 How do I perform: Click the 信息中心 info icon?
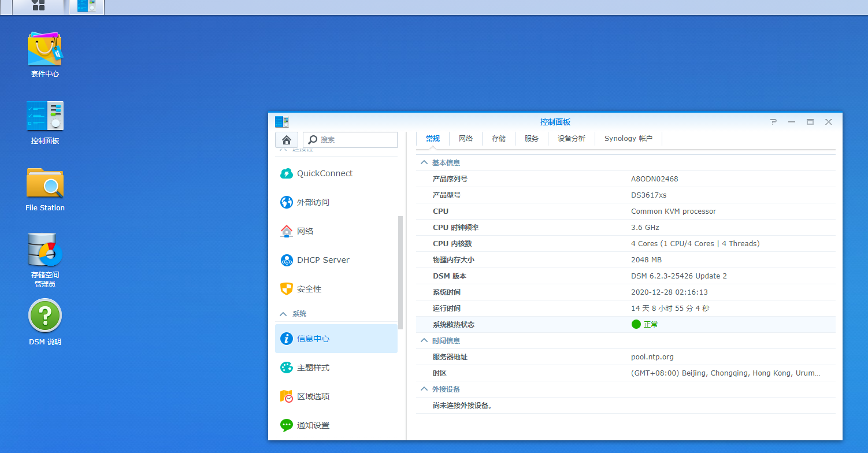(x=286, y=339)
